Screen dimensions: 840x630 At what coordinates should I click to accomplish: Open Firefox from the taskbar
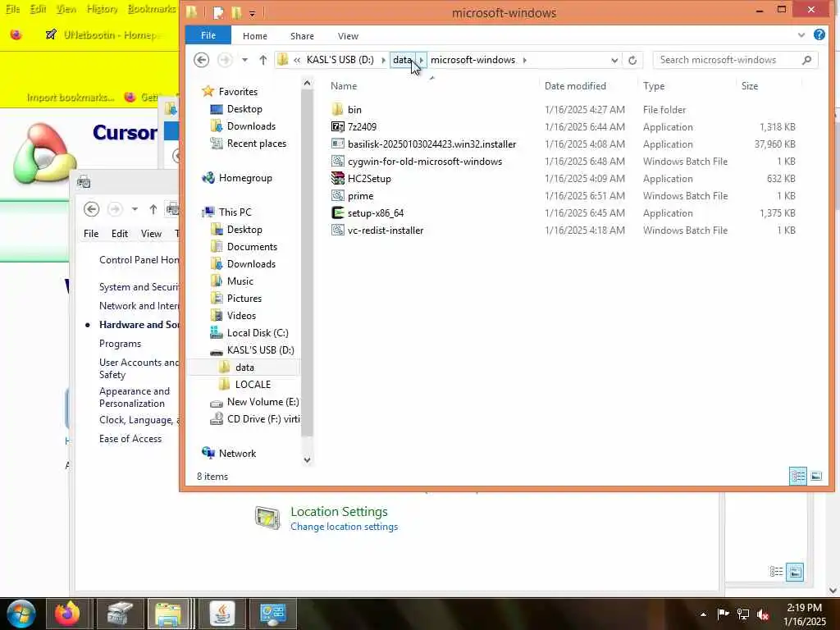pos(67,614)
